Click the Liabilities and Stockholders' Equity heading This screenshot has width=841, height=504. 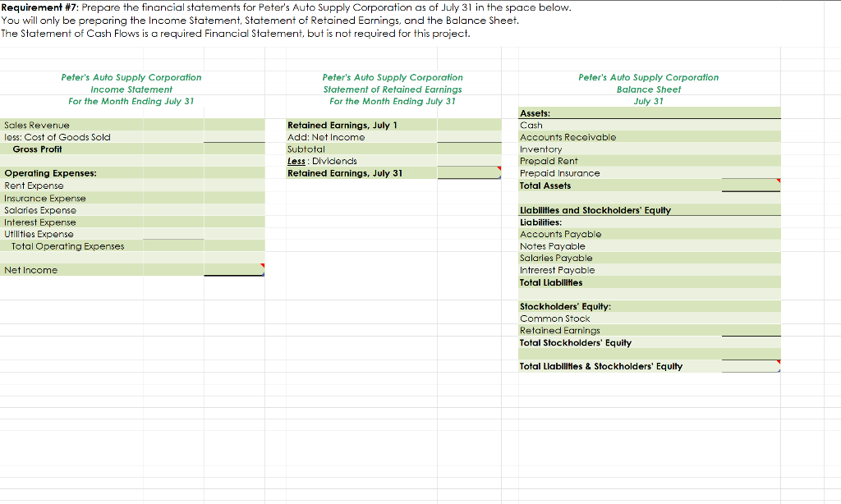pyautogui.click(x=649, y=209)
